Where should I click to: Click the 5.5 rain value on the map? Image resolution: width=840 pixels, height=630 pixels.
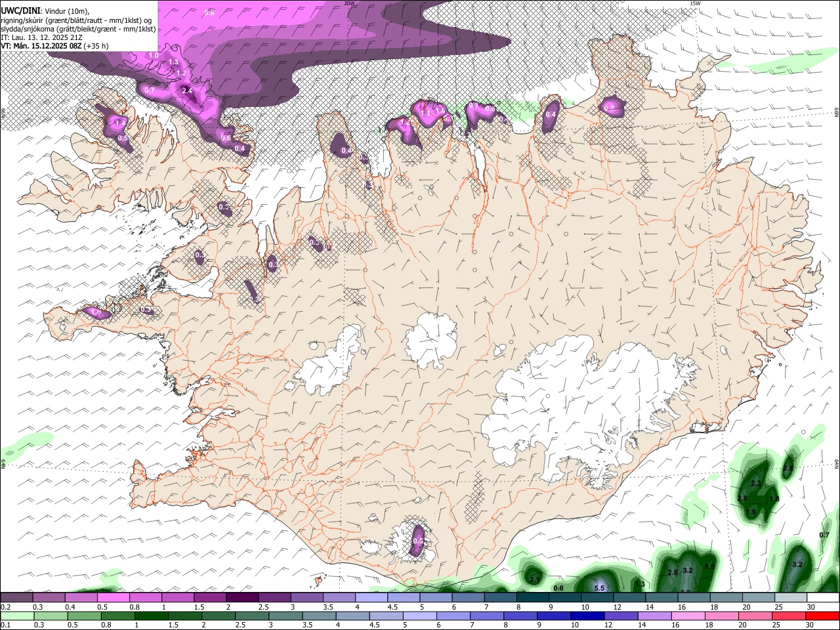click(x=599, y=588)
